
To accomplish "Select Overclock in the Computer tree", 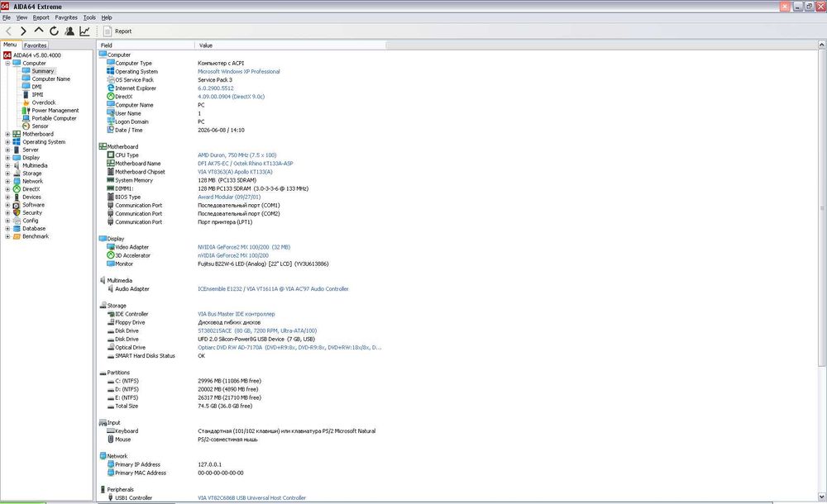I will tap(43, 102).
